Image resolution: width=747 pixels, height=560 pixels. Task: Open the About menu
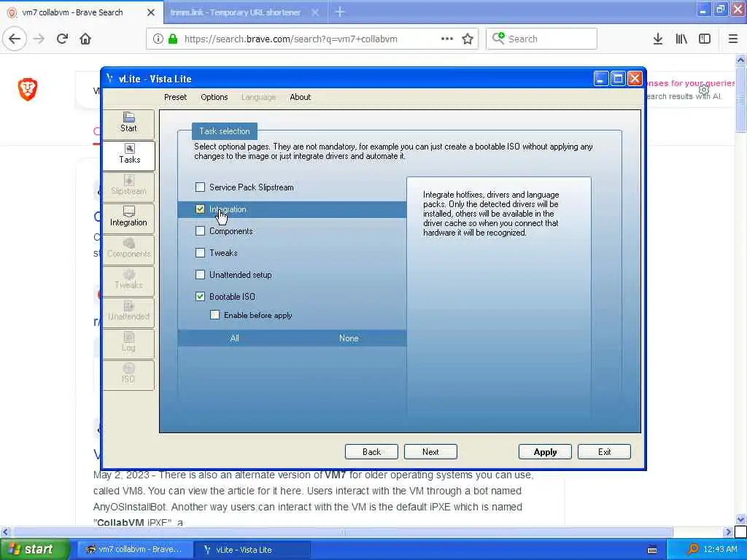[300, 97]
